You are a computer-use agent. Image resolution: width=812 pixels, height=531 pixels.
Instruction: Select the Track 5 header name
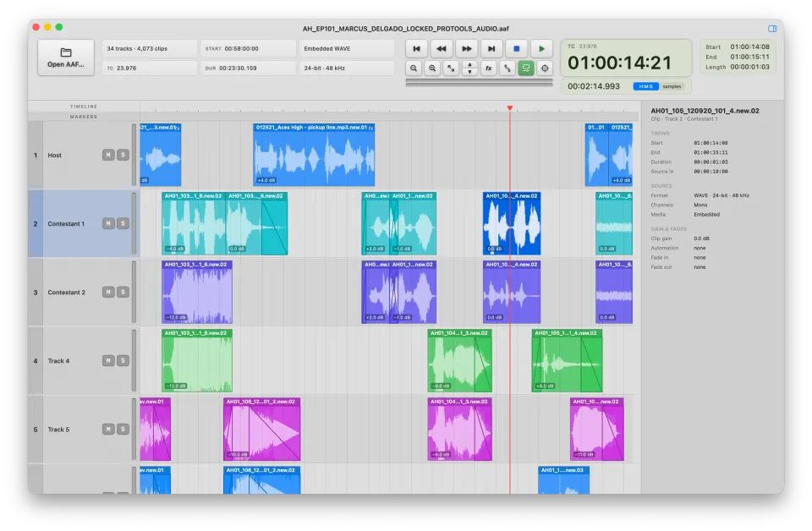pyautogui.click(x=58, y=430)
